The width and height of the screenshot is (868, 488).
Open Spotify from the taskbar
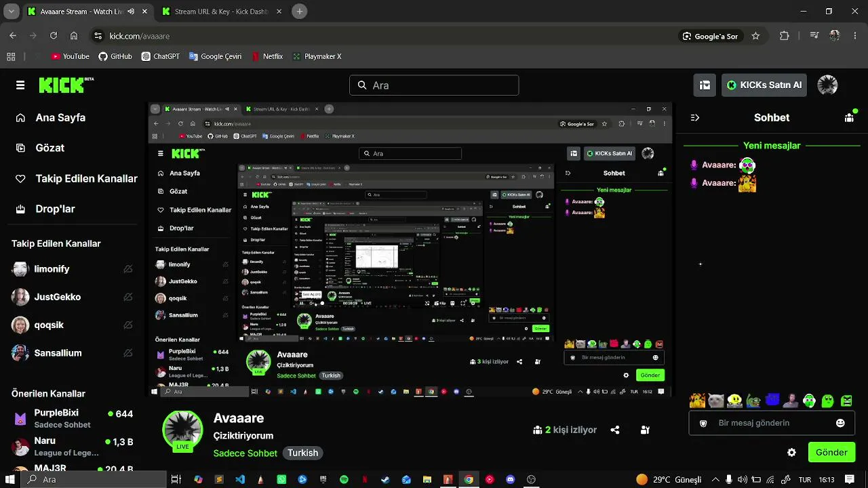pyautogui.click(x=344, y=480)
